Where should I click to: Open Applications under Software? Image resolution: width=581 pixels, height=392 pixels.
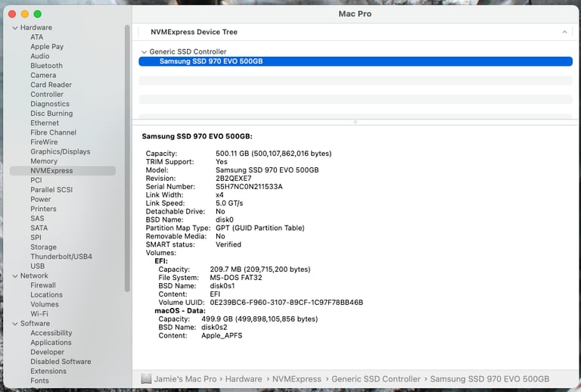(51, 343)
